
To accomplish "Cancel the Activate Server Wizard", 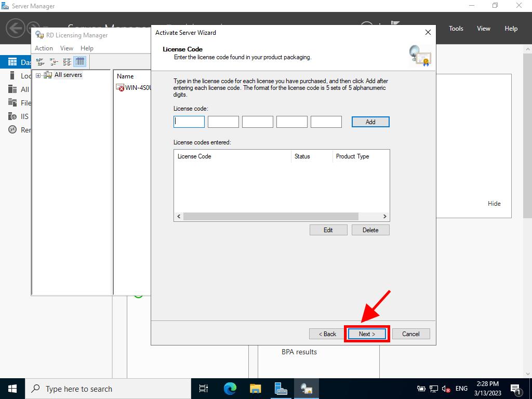I will pyautogui.click(x=410, y=334).
